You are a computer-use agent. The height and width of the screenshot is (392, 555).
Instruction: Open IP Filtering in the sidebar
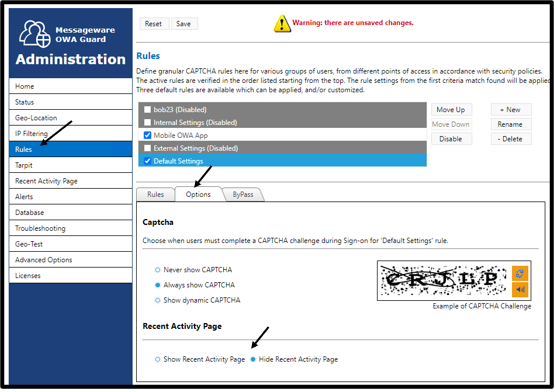(70, 134)
